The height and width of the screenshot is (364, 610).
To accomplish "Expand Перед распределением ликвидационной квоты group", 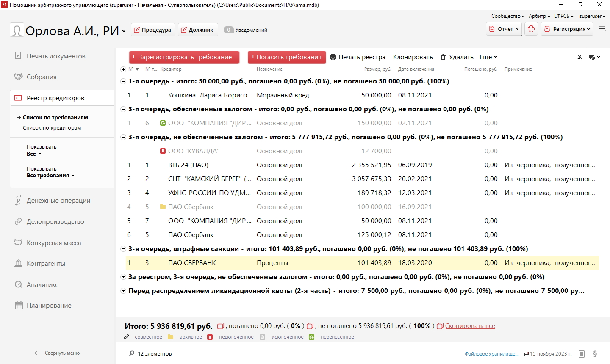I will [123, 291].
